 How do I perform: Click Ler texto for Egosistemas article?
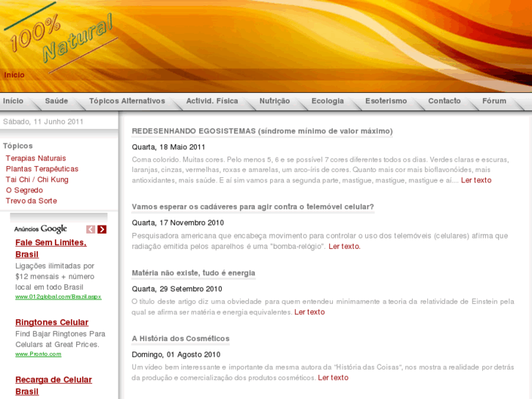476,180
